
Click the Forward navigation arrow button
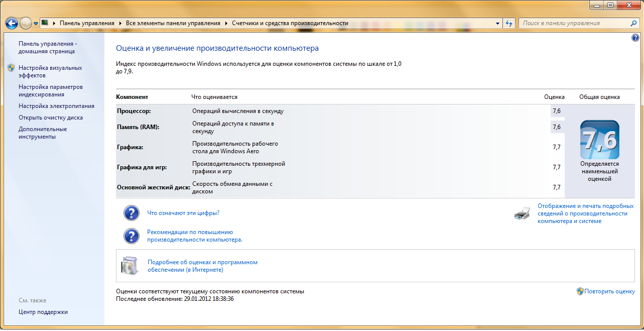[x=26, y=23]
